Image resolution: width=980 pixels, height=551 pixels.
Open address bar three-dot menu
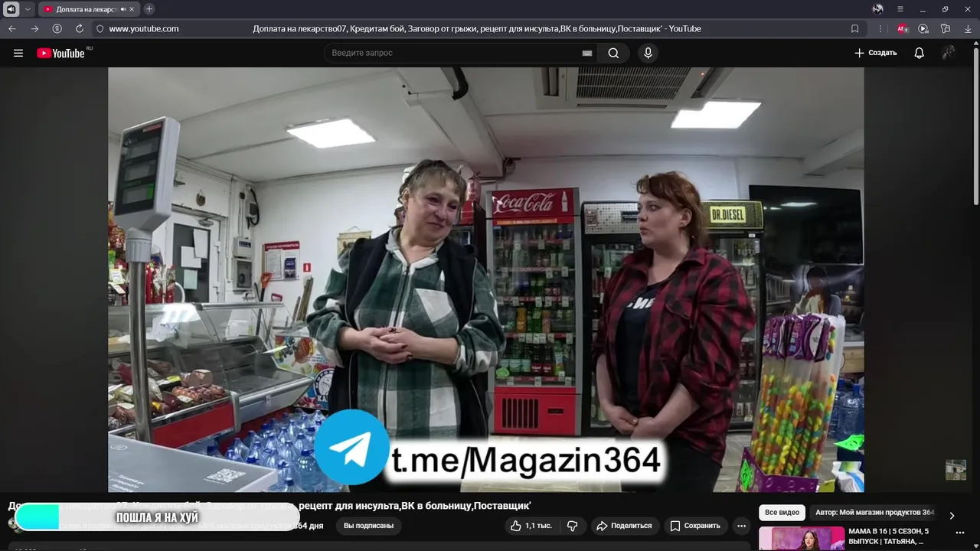[880, 28]
